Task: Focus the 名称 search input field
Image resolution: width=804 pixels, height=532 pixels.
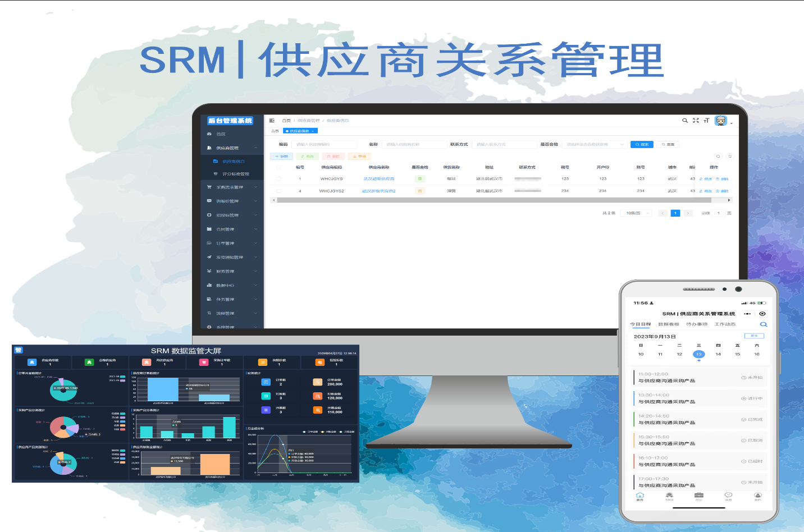Action: click(414, 145)
